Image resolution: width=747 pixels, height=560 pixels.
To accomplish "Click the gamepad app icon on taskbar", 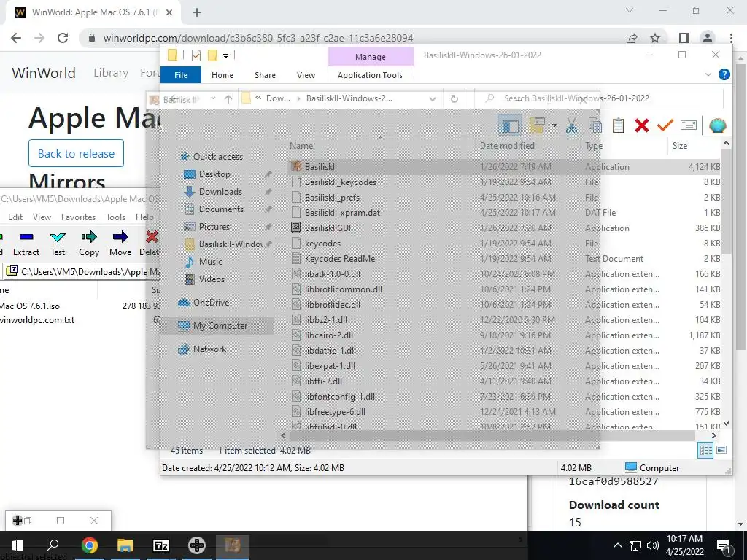I will point(197,545).
